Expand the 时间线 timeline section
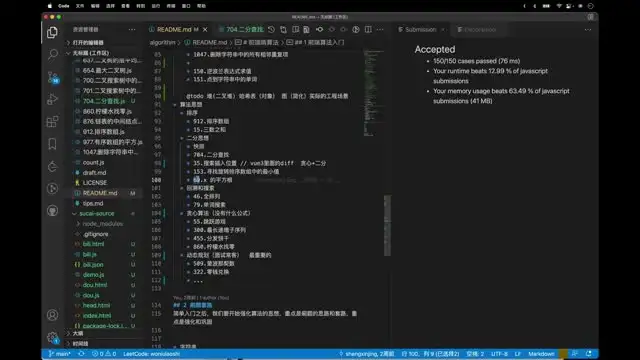This screenshot has width=640, height=360. coord(80,343)
